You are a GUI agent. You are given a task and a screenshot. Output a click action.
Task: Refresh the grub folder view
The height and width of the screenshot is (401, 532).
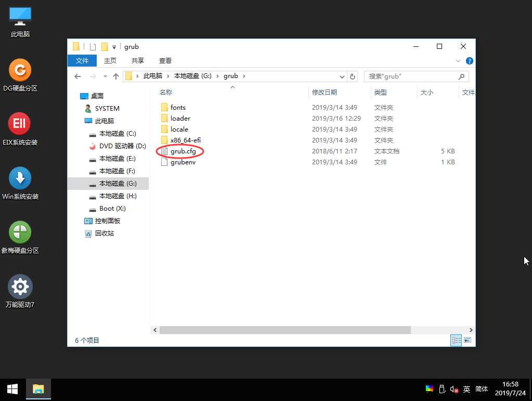(353, 76)
